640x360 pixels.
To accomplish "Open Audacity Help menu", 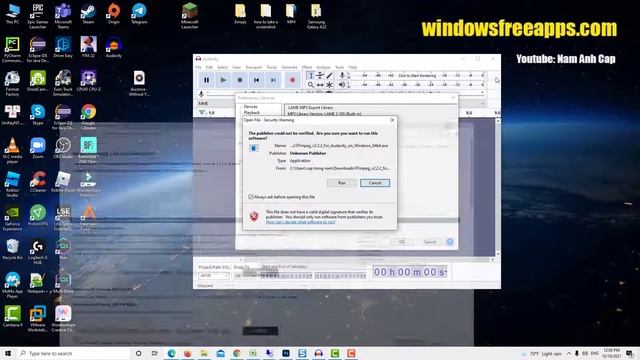I will (x=353, y=67).
